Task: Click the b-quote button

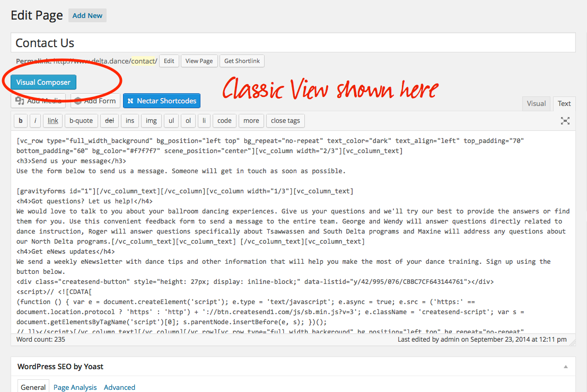Action: click(x=81, y=121)
